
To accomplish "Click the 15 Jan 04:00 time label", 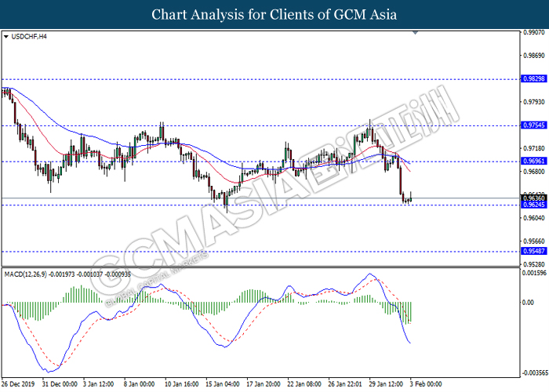I will click(x=223, y=384).
